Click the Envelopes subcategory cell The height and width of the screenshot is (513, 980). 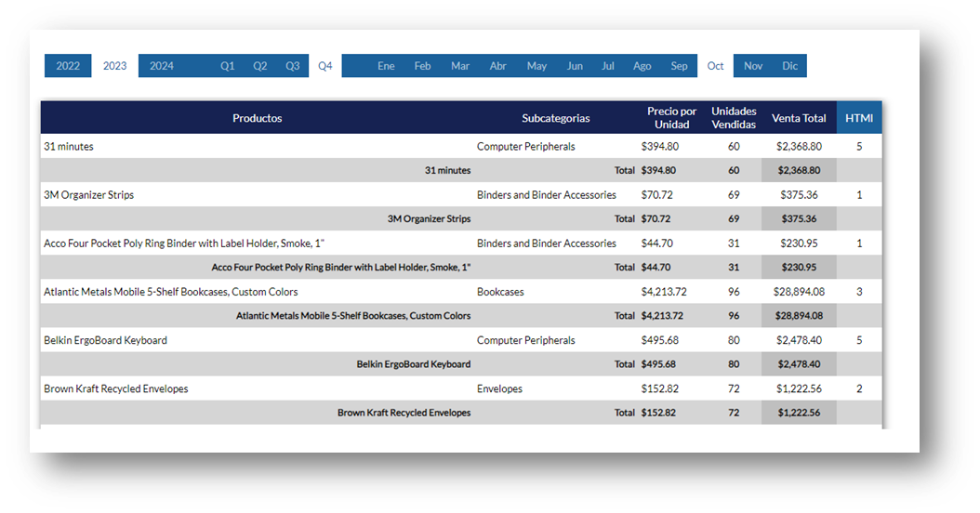click(499, 388)
